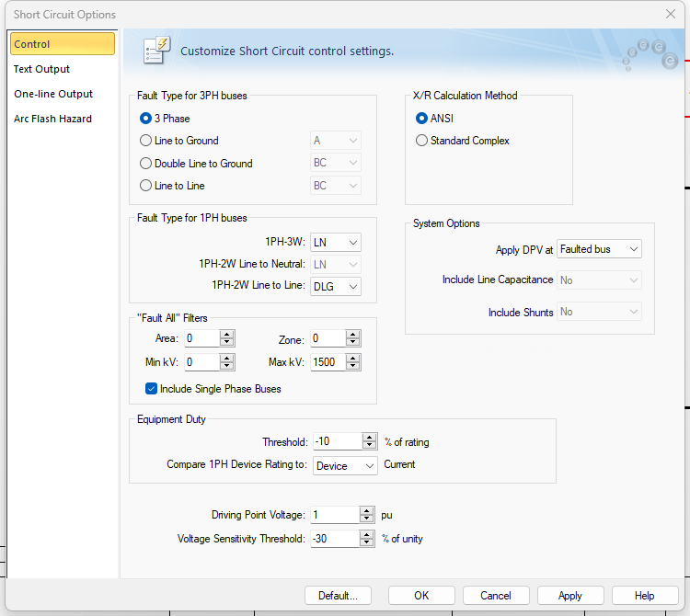690x616 pixels.
Task: Switch to the Text Output page
Action: coord(41,69)
